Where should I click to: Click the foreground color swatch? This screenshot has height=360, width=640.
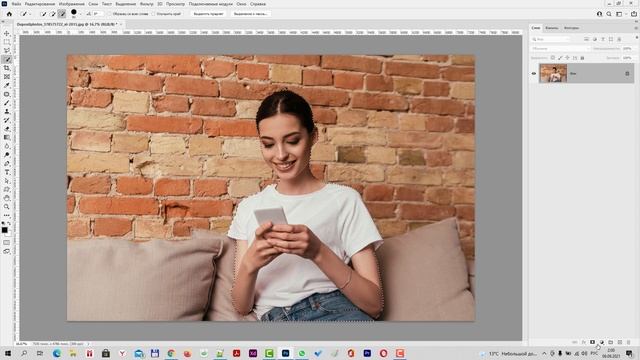click(x=4, y=230)
